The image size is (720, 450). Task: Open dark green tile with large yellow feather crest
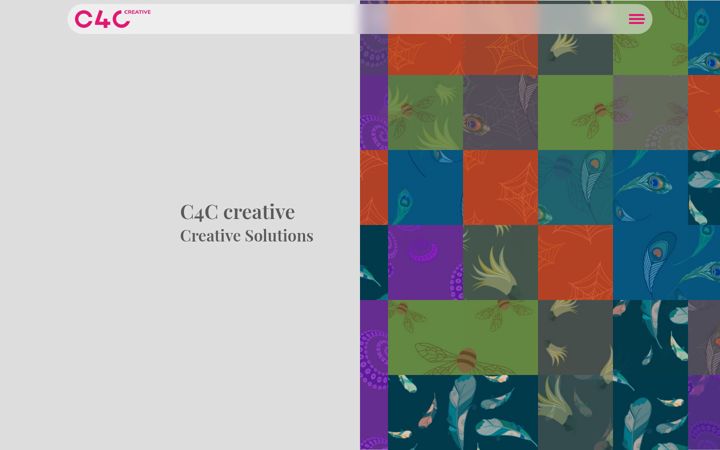[x=501, y=263]
